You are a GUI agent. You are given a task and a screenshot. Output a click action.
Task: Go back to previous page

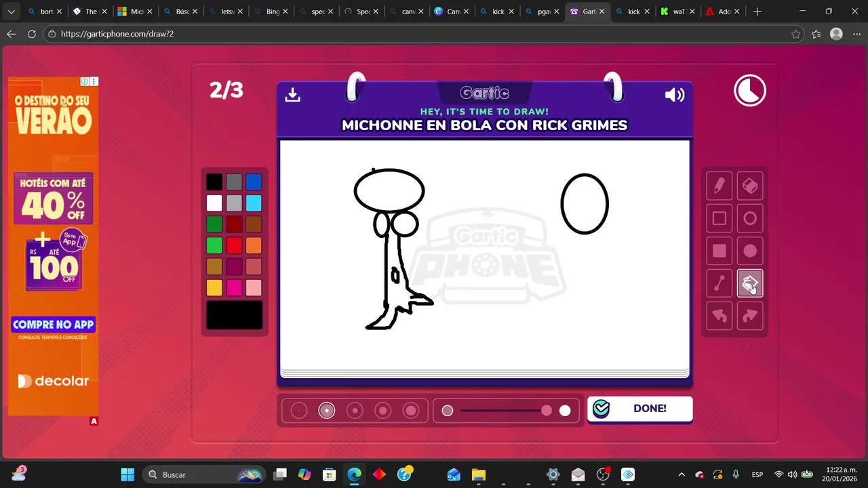coord(12,34)
